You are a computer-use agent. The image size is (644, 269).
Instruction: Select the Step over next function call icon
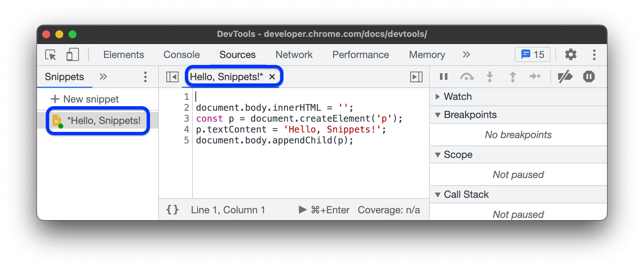pos(466,76)
